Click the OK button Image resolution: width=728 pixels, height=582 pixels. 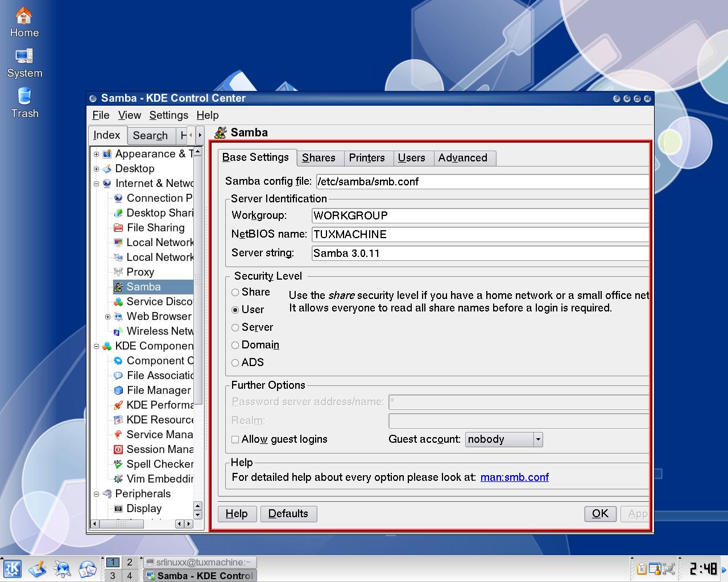(x=600, y=514)
